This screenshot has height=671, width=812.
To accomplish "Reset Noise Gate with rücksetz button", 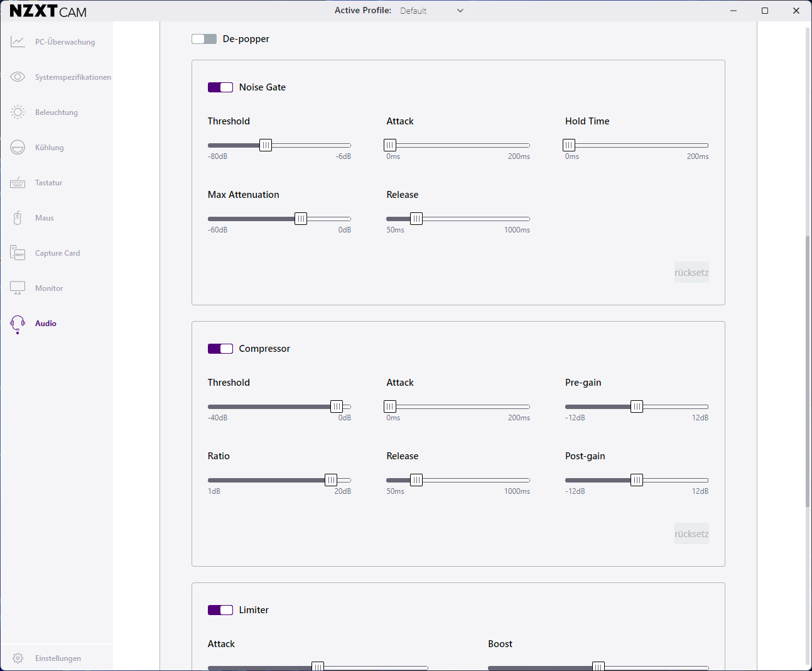I will 691,273.
